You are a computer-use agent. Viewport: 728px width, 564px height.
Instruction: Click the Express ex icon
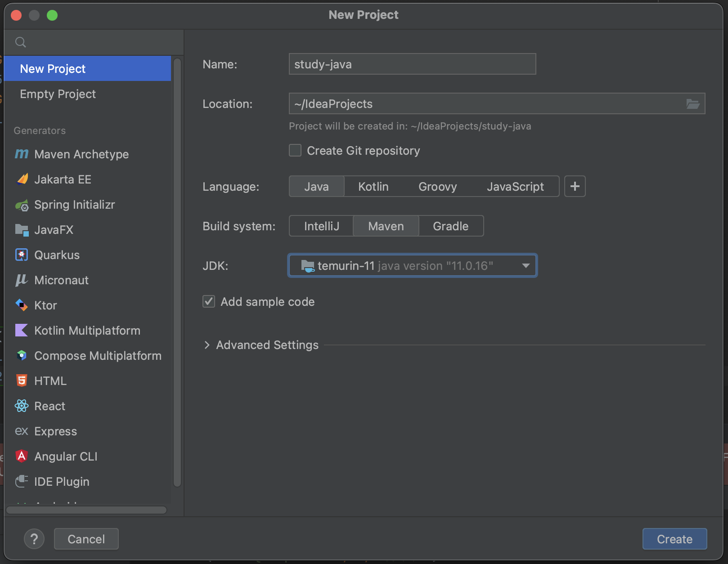point(22,431)
